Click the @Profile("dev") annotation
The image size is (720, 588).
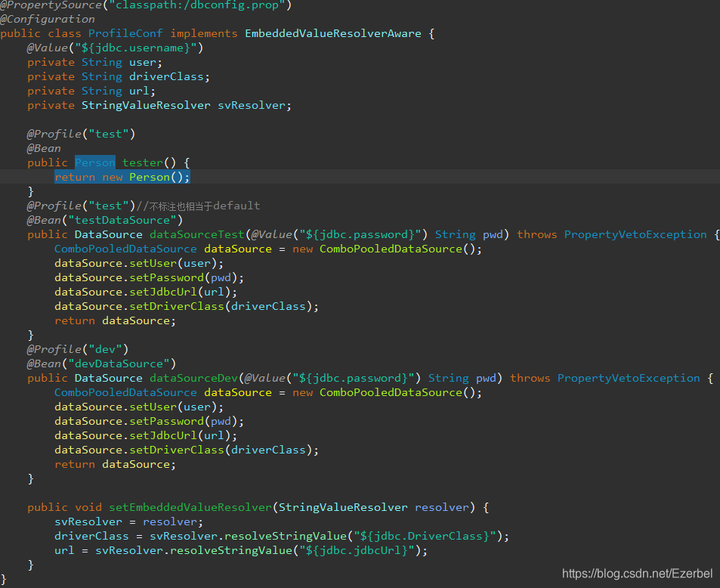click(78, 350)
